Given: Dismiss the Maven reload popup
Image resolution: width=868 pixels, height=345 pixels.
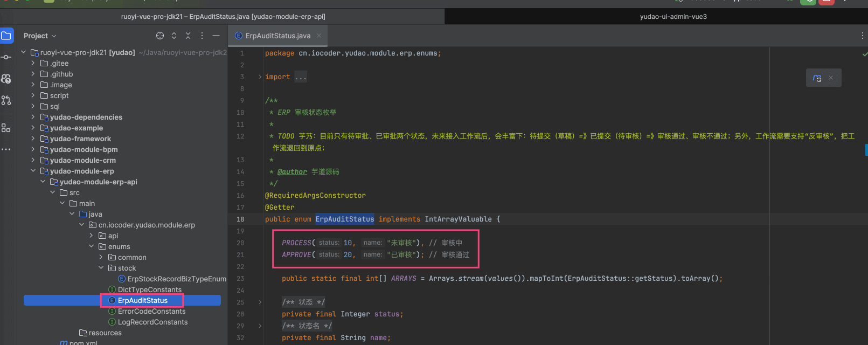Looking at the screenshot, I should pyautogui.click(x=831, y=78).
